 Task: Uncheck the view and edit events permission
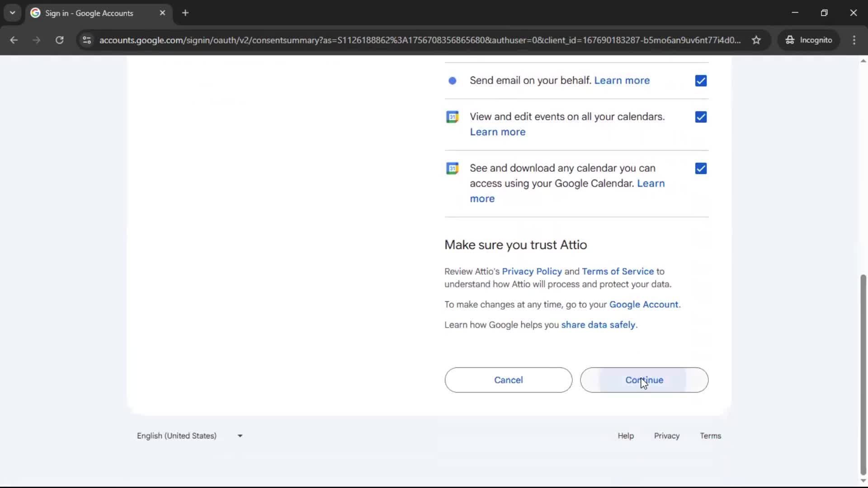(700, 117)
